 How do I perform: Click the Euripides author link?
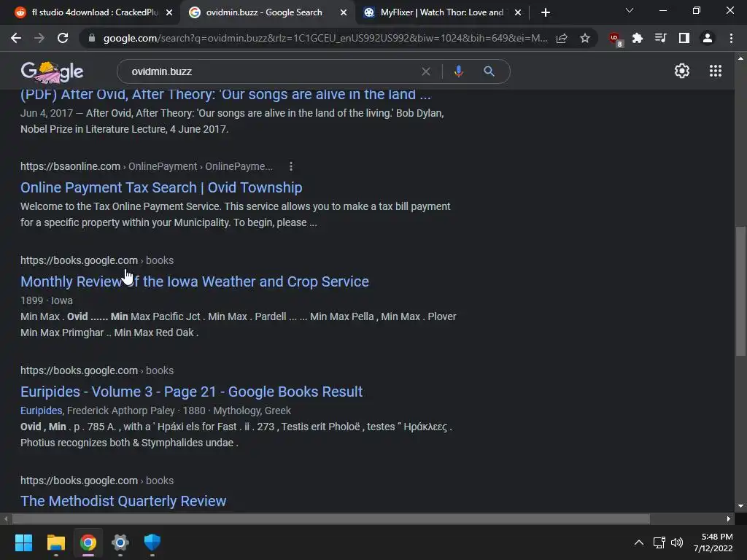[41, 411]
